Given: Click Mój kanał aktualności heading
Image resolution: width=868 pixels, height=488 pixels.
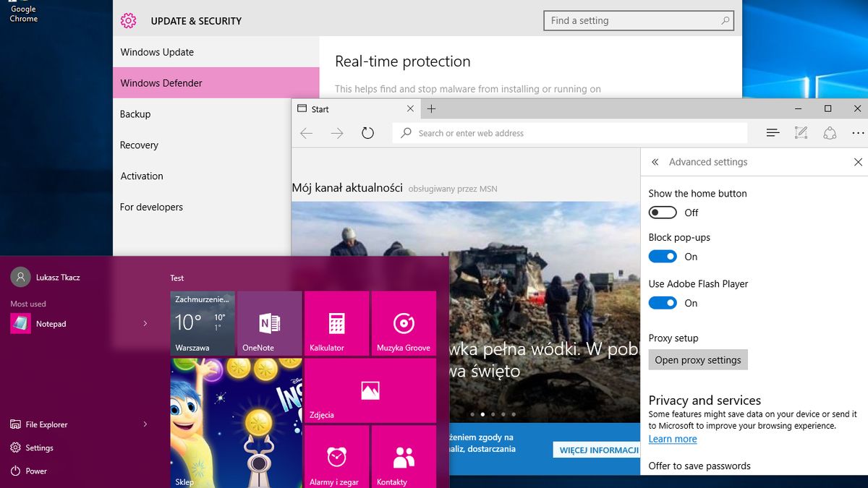Looking at the screenshot, I should coord(347,188).
